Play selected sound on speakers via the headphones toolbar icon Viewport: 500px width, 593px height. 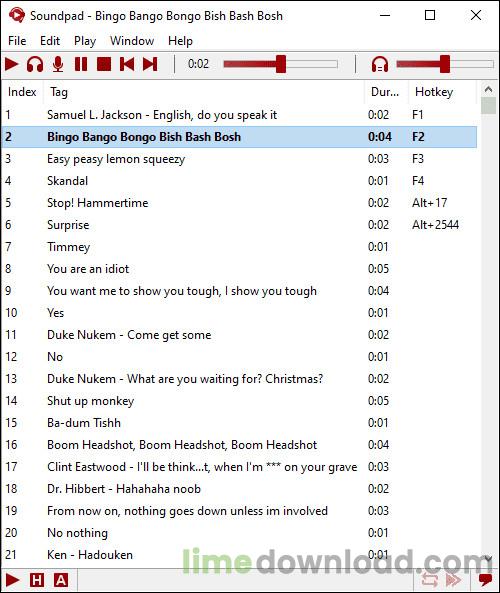coord(35,64)
